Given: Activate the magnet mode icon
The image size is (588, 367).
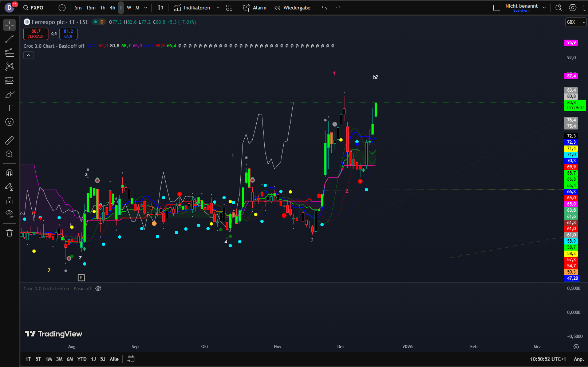Looking at the screenshot, I should pos(9,173).
